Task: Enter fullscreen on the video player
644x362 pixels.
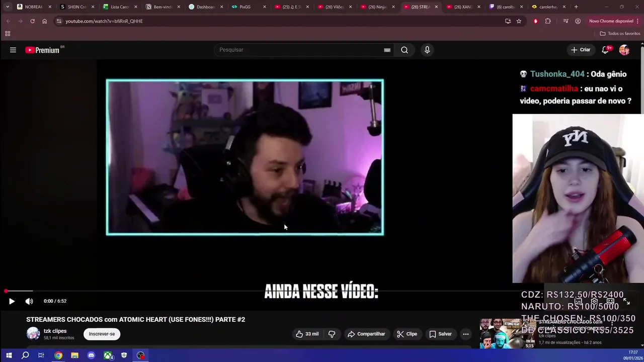Action: click(626, 301)
